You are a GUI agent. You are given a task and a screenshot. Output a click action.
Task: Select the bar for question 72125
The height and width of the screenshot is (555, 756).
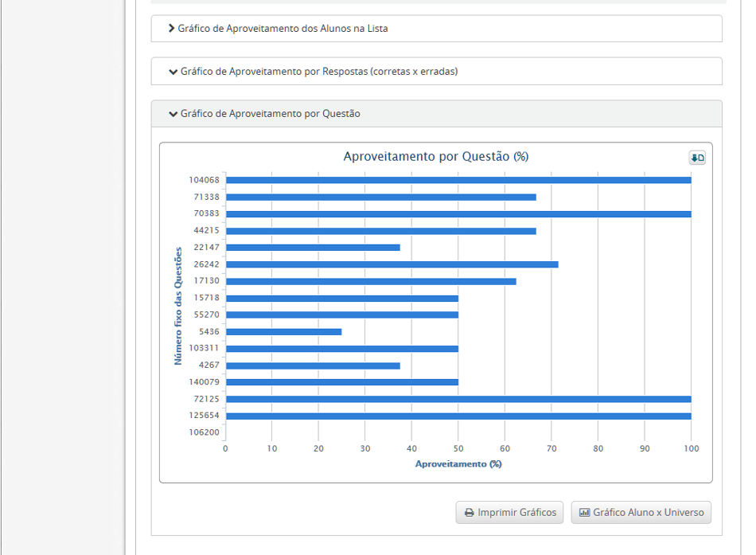458,399
